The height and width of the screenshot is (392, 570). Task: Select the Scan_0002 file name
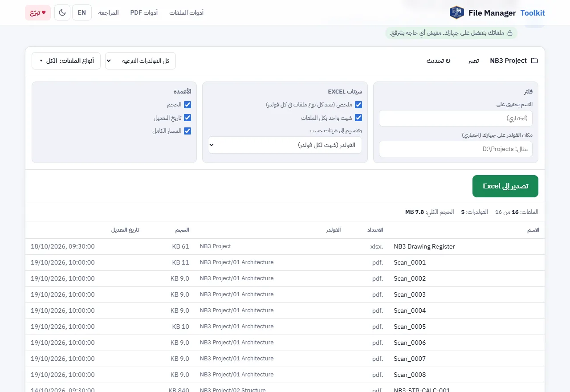(x=410, y=278)
